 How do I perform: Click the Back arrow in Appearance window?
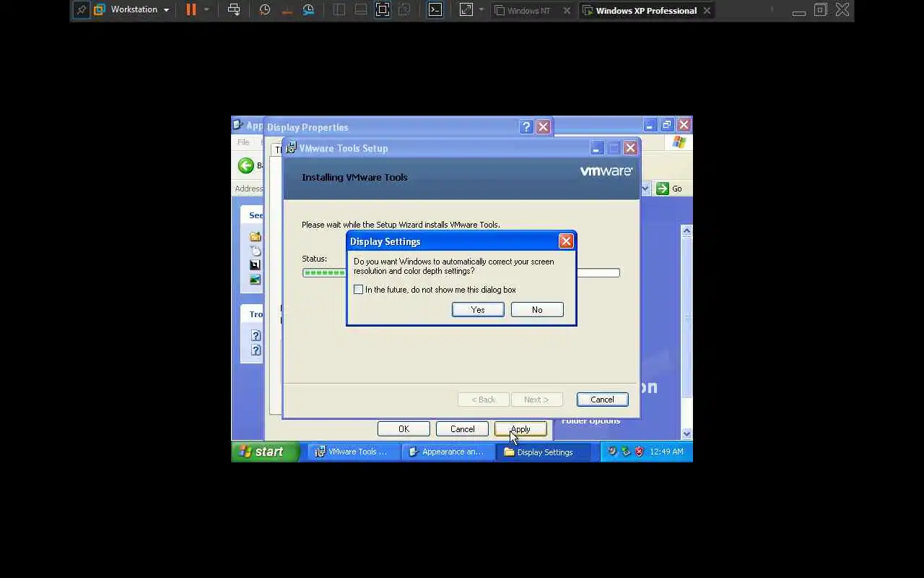(246, 165)
